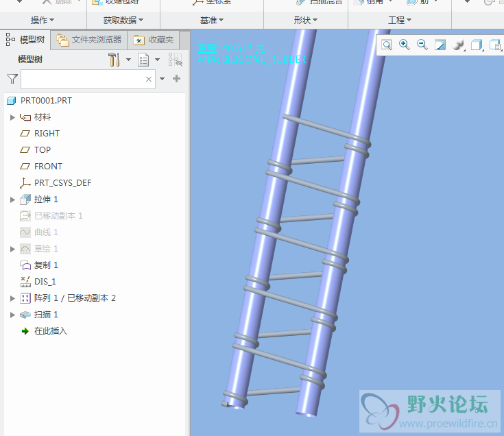Open the display style cube icon
The height and width of the screenshot is (436, 504).
pos(477,45)
